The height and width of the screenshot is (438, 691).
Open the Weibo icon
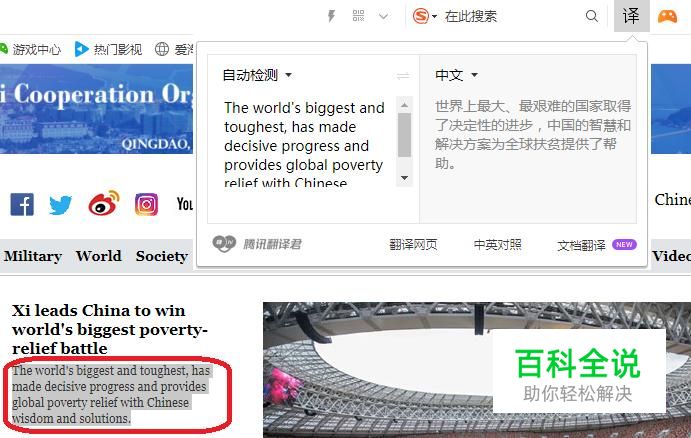click(104, 203)
